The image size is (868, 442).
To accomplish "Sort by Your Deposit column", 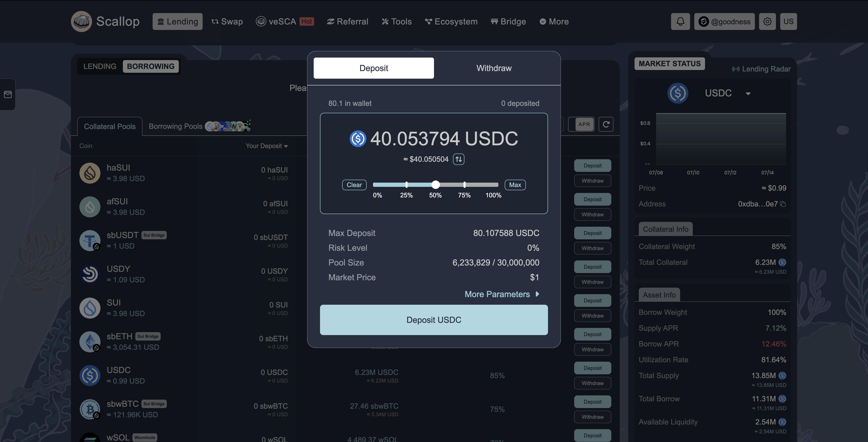I will 267,146.
